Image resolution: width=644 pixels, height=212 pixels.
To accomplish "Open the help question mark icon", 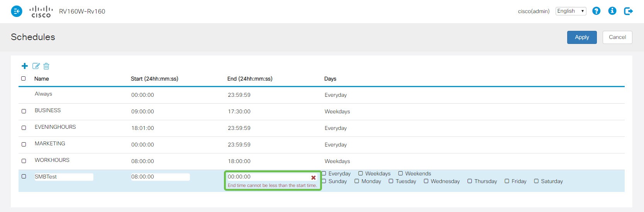I will [596, 11].
